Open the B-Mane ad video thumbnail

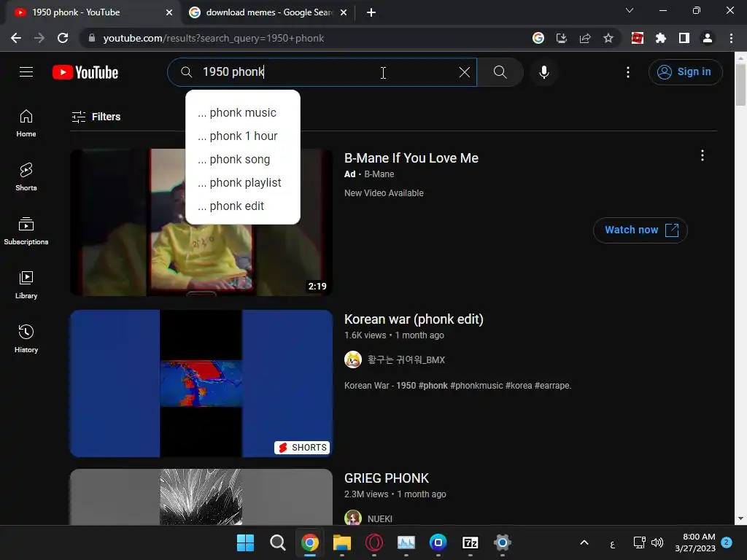pyautogui.click(x=201, y=222)
